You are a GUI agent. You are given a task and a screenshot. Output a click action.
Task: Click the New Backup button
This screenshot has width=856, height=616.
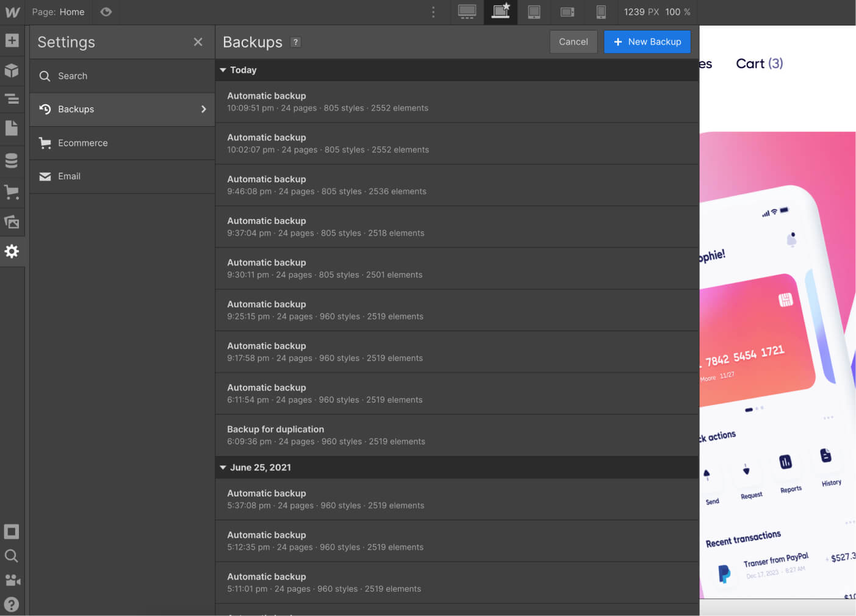647,41
